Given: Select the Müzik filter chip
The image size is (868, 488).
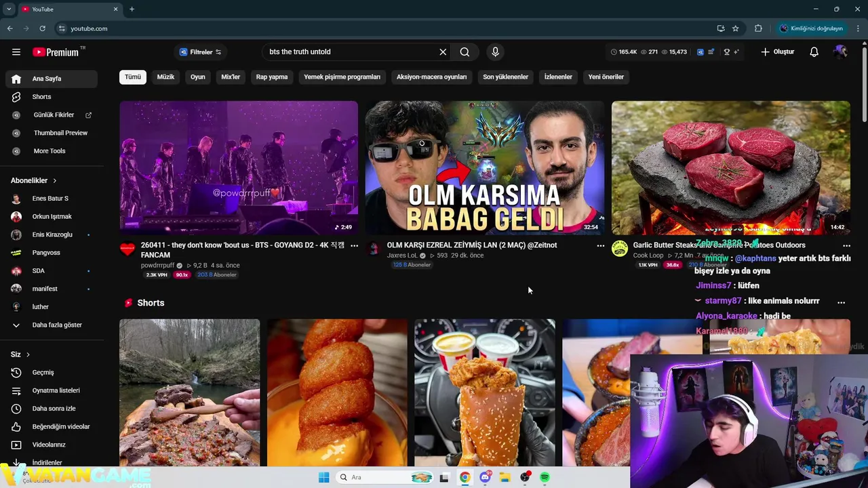Looking at the screenshot, I should pyautogui.click(x=165, y=77).
